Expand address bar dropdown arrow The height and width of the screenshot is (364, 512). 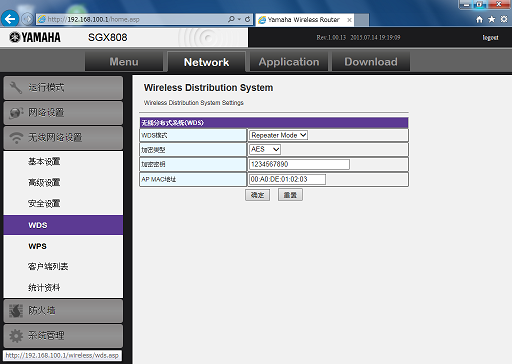pos(239,19)
